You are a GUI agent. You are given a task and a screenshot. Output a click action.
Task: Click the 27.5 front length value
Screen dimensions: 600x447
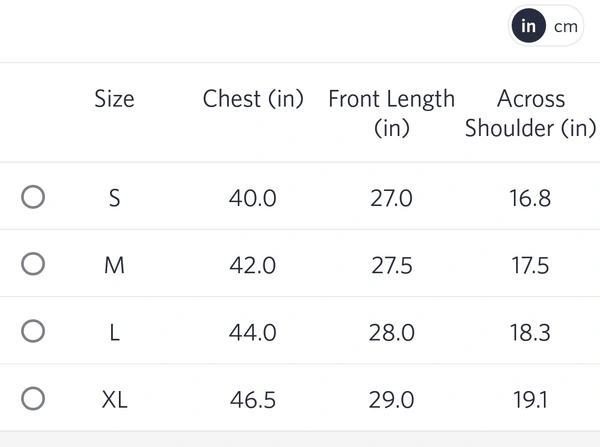pyautogui.click(x=391, y=265)
